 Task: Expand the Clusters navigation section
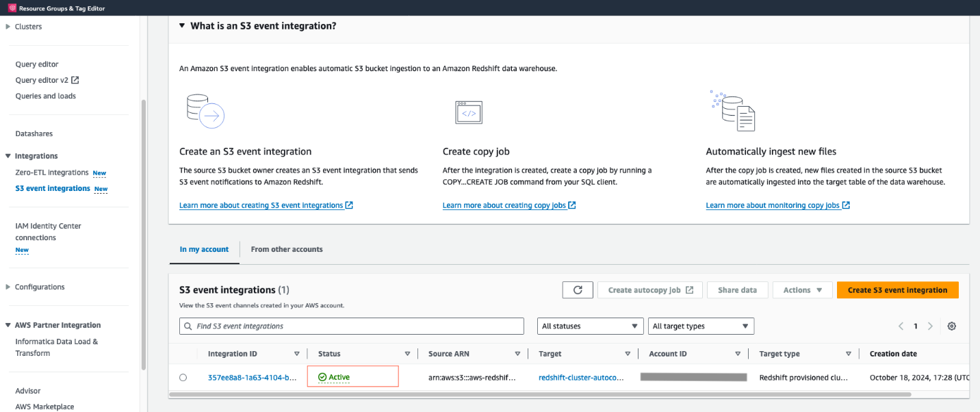pos(8,27)
